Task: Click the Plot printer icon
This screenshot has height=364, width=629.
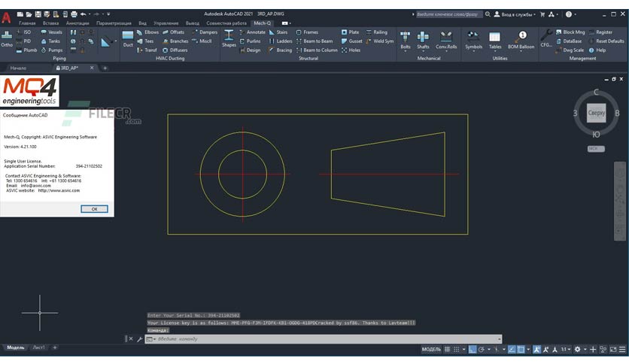Action: pos(74,14)
